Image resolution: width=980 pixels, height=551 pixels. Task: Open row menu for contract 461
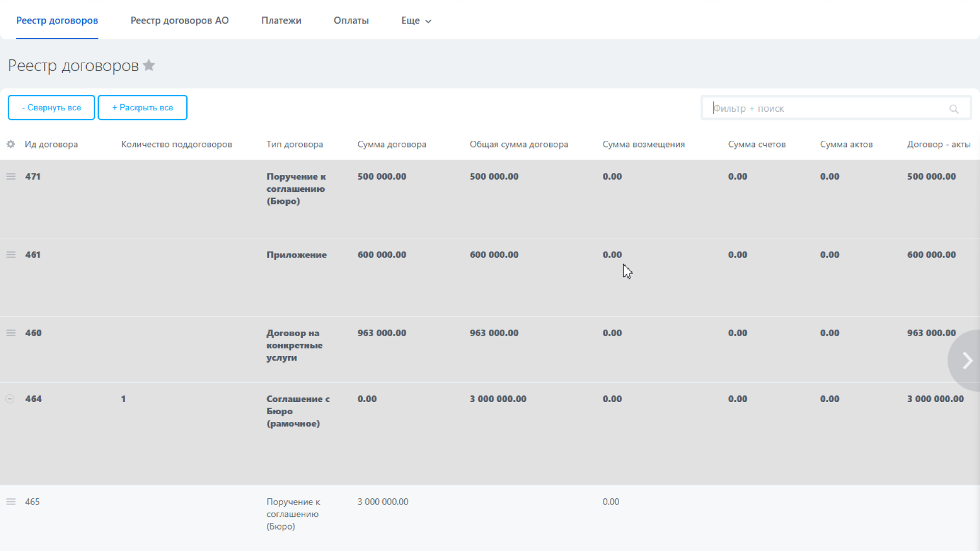point(11,255)
